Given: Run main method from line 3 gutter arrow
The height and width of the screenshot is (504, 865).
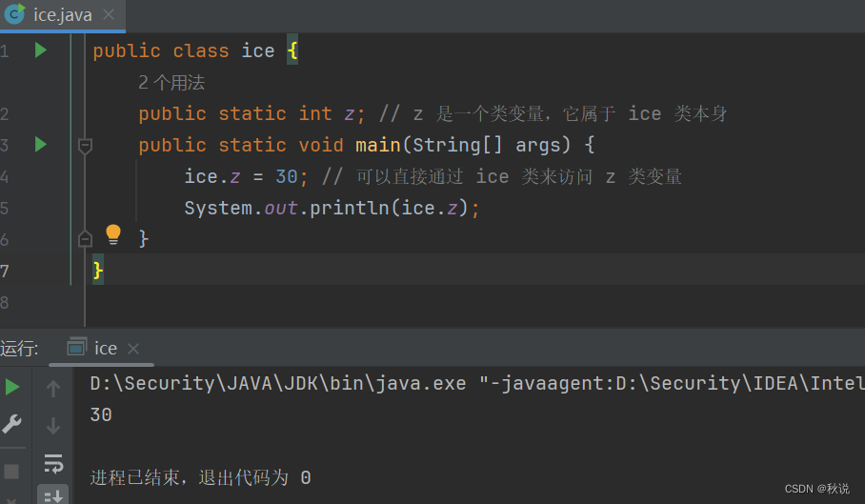Looking at the screenshot, I should pyautogui.click(x=40, y=145).
